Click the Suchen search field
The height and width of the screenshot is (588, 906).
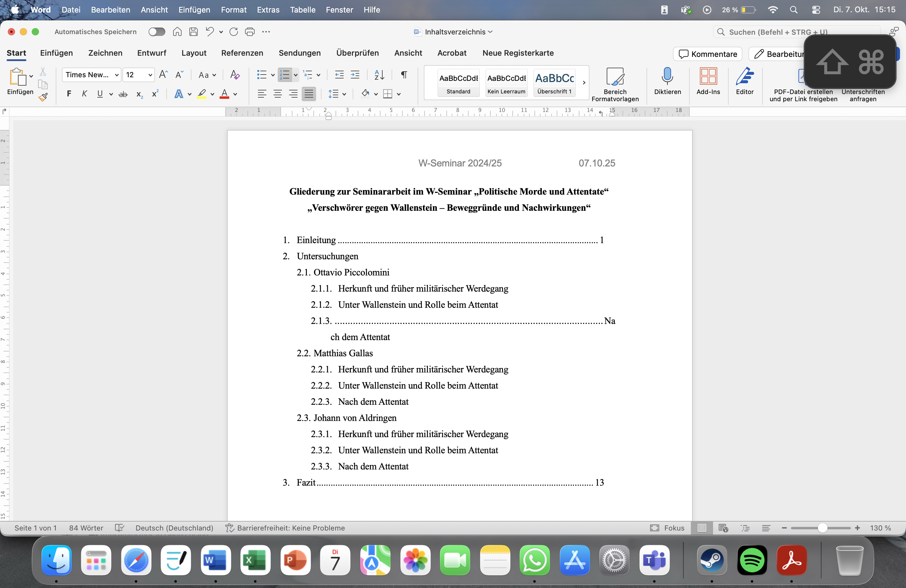coord(796,32)
